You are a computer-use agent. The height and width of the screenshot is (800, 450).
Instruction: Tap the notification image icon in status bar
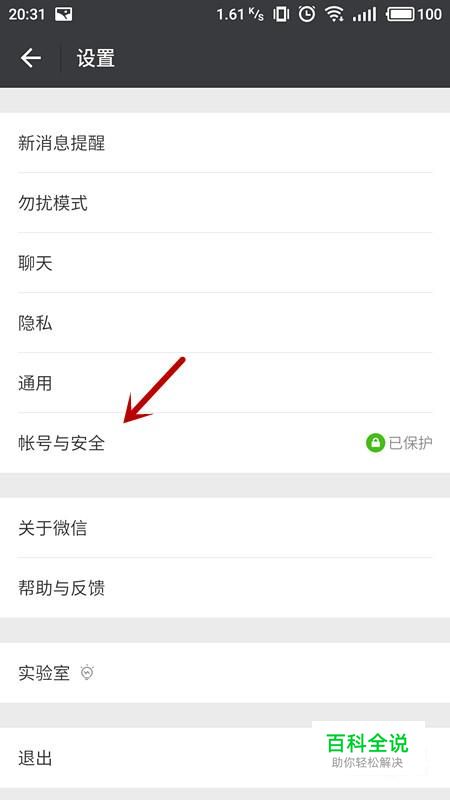(63, 14)
